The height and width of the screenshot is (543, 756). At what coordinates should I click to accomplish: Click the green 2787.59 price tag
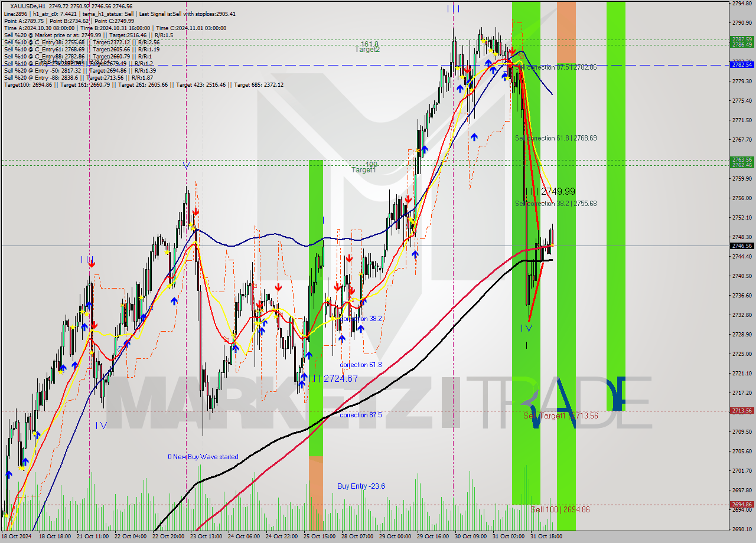[742, 40]
